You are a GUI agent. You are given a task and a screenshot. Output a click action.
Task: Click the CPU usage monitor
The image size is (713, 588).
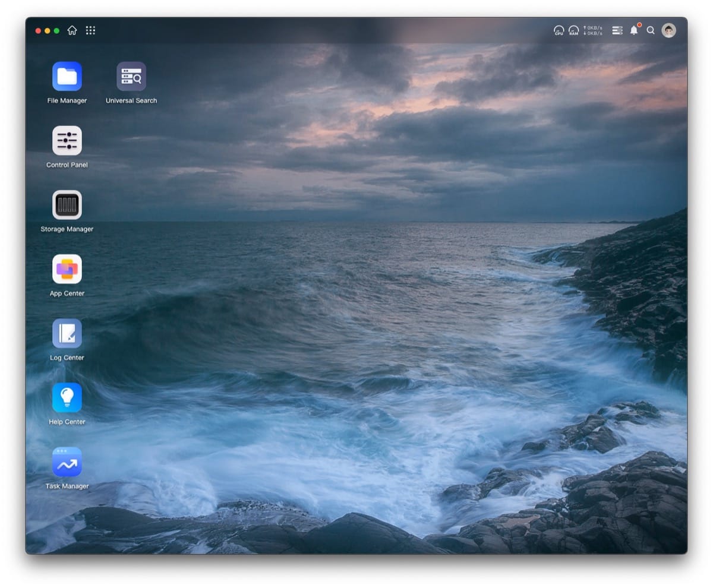(558, 30)
